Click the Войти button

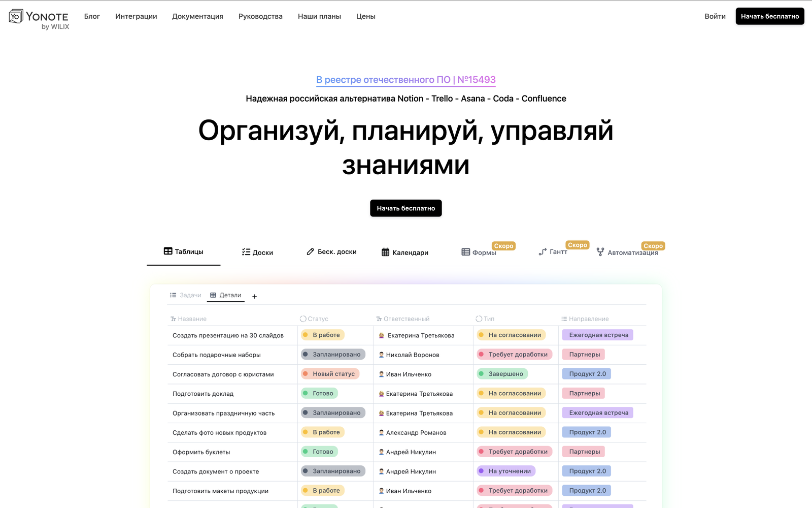coord(715,16)
